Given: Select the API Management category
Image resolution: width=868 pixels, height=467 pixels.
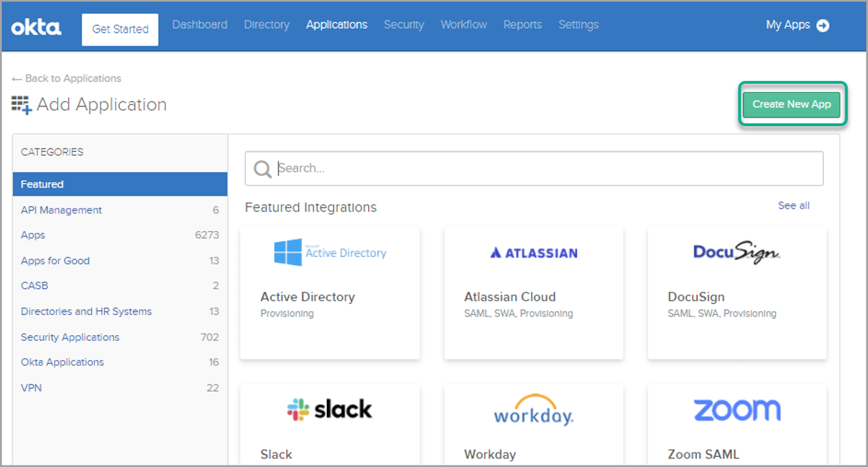Looking at the screenshot, I should pos(61,210).
